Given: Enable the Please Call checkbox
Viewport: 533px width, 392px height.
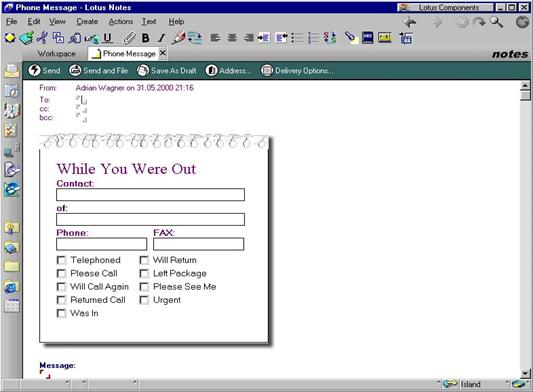Looking at the screenshot, I should (61, 274).
